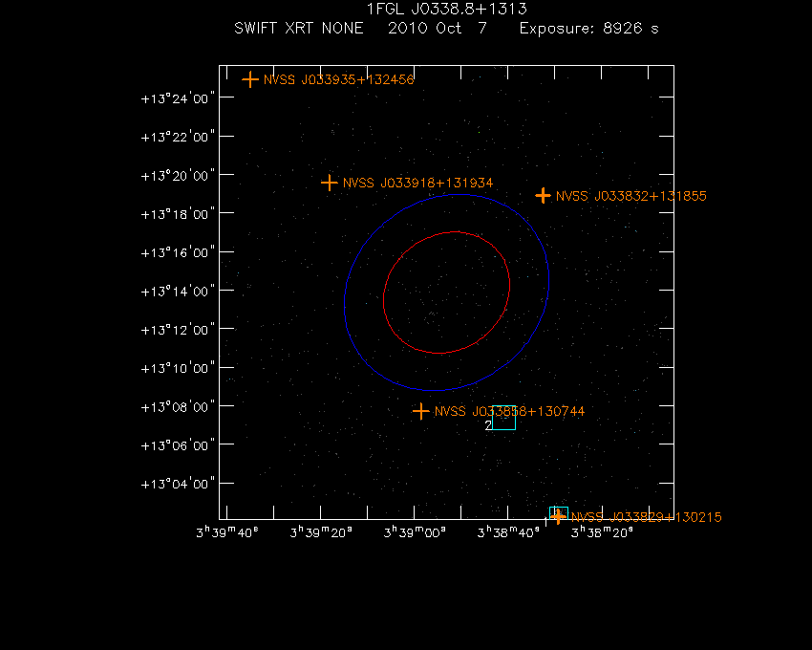Click the NVSS J033918+131934 cross marker
This screenshot has width=812, height=650.
(329, 183)
